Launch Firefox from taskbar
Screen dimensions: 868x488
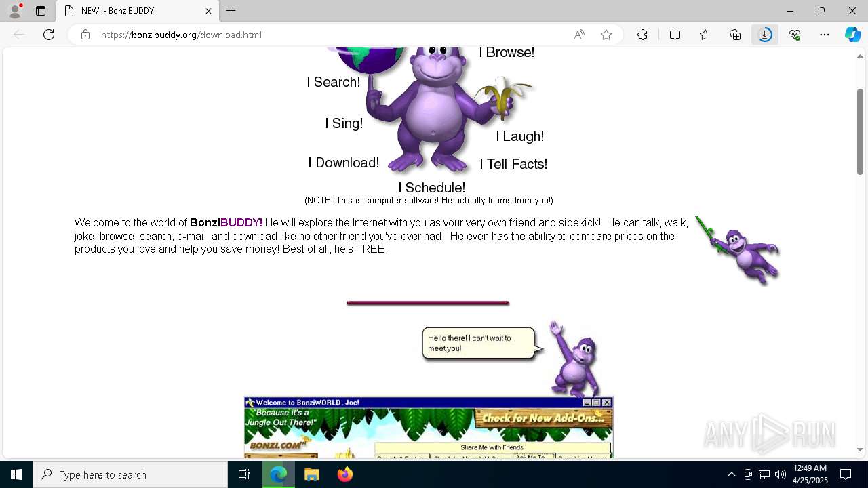tap(345, 474)
